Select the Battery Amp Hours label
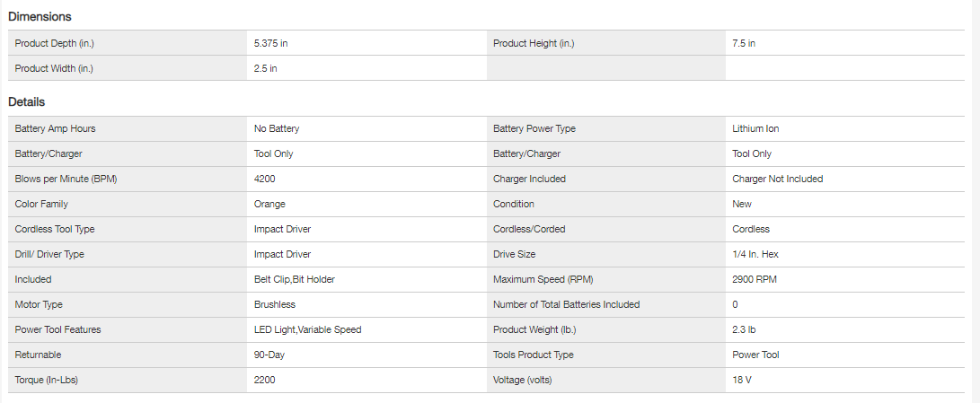Image resolution: width=980 pixels, height=403 pixels. coord(55,128)
